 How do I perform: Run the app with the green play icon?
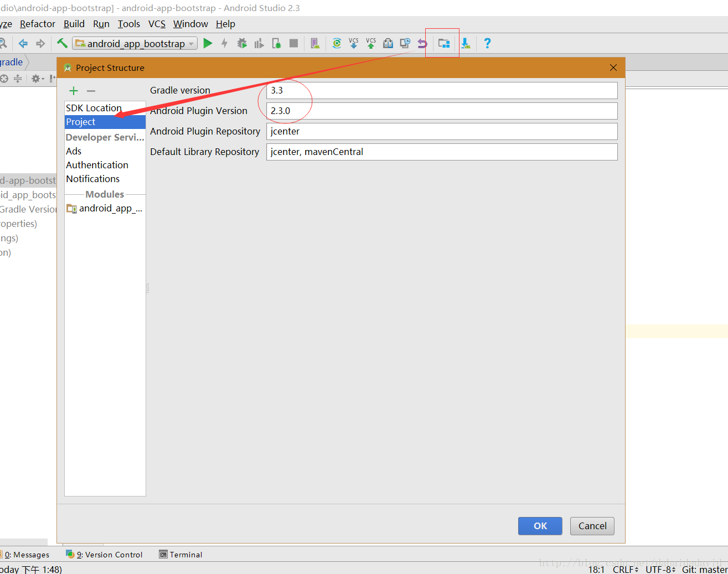(x=208, y=43)
